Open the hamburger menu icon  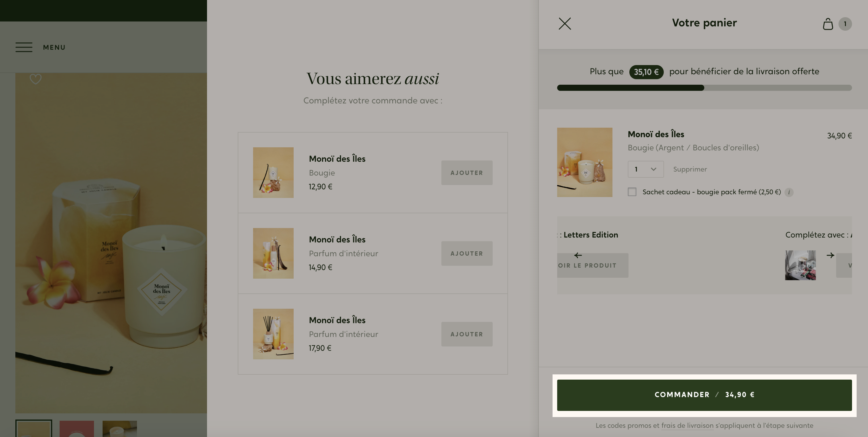[x=24, y=47]
